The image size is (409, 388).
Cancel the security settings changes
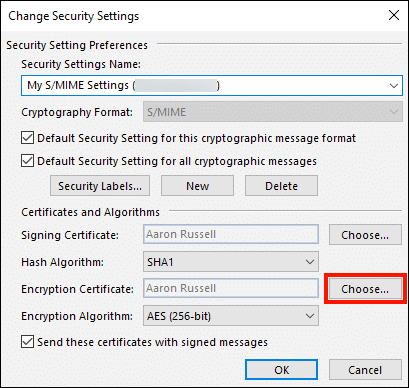click(365, 370)
